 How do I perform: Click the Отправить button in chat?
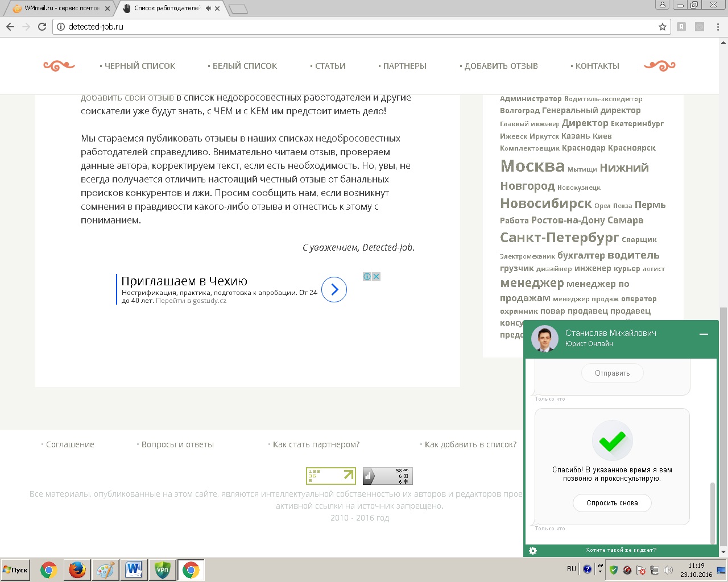pos(613,373)
